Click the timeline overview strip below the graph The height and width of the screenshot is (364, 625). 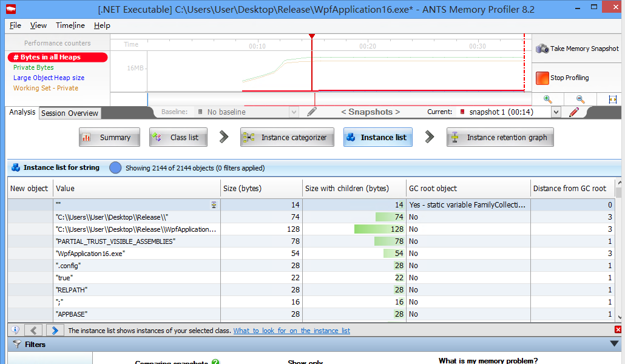[x=340, y=99]
